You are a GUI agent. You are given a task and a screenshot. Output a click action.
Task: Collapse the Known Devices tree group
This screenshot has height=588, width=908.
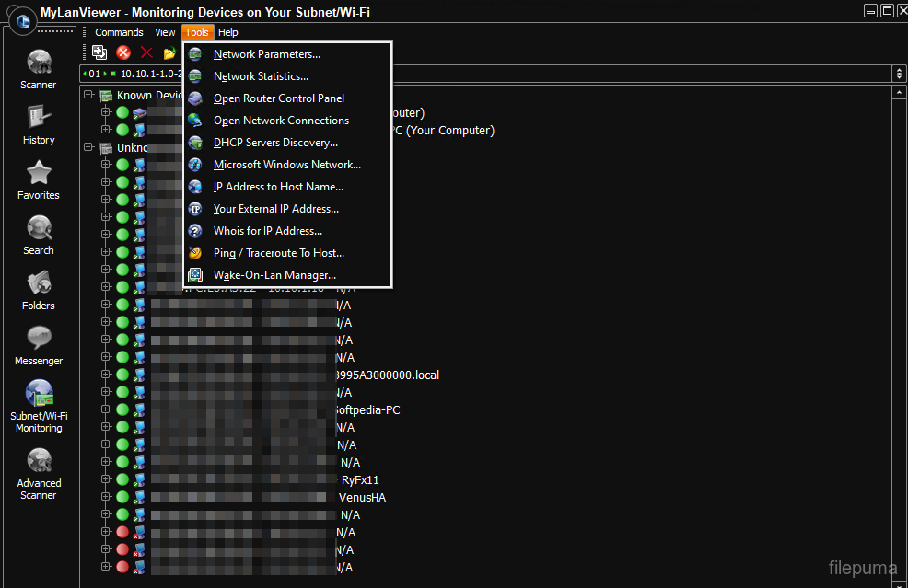pos(88,95)
